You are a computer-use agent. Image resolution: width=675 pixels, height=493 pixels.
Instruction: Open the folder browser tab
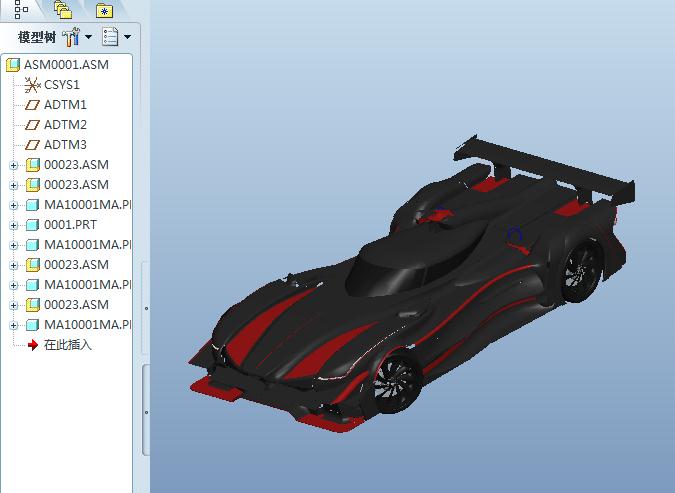click(62, 10)
